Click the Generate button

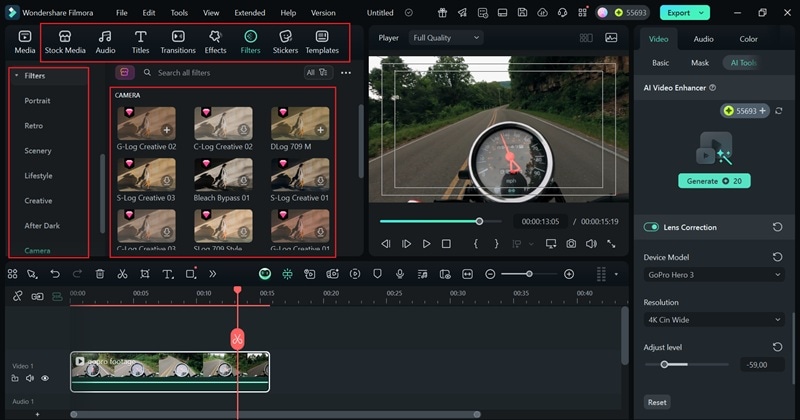714,181
